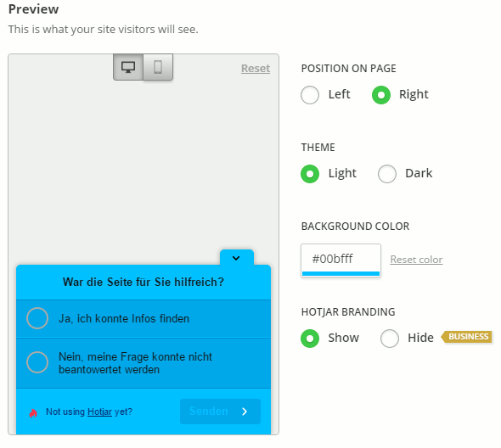The width and height of the screenshot is (501, 448).
Task: Select Left position on page
Action: pos(310,95)
